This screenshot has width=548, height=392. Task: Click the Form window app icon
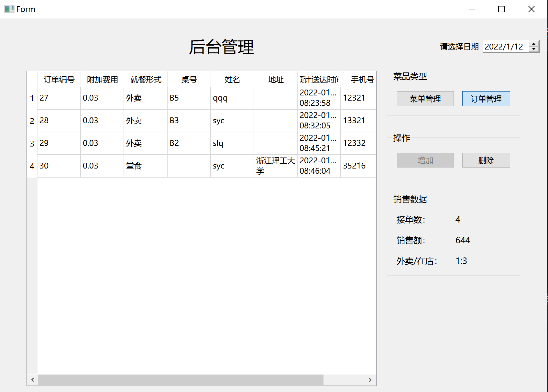(x=9, y=9)
